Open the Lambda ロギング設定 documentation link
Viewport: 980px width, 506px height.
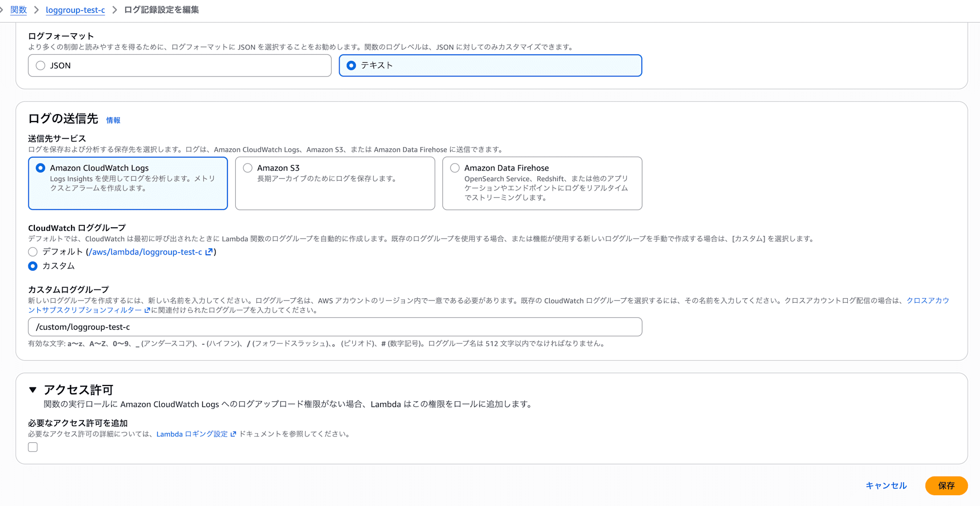(x=192, y=434)
